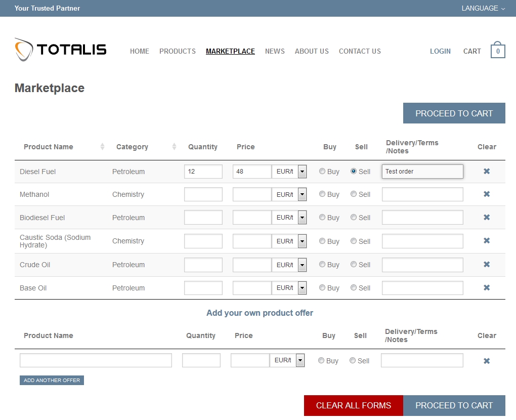Clear the Diesel Fuel row with X icon
The width and height of the screenshot is (516, 420).
pos(486,172)
